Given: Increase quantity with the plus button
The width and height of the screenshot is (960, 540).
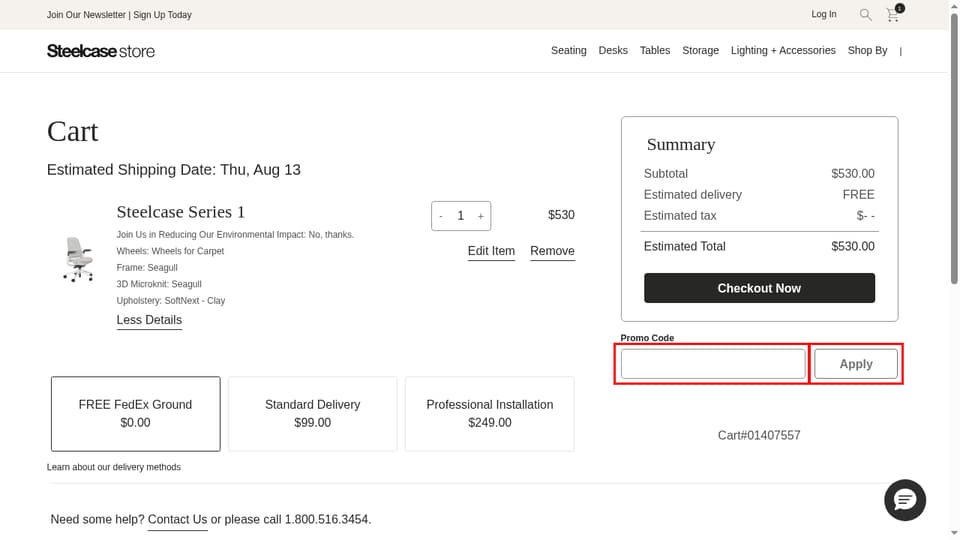Looking at the screenshot, I should coord(481,216).
